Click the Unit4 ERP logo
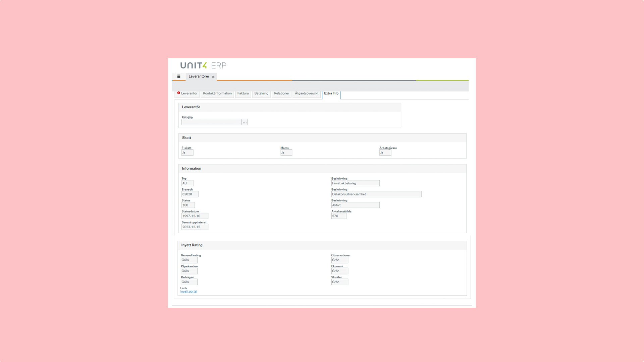The width and height of the screenshot is (644, 362). tap(203, 65)
